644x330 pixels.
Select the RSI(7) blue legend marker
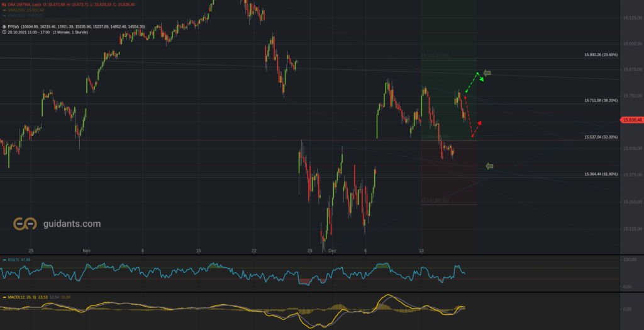click(x=4, y=260)
